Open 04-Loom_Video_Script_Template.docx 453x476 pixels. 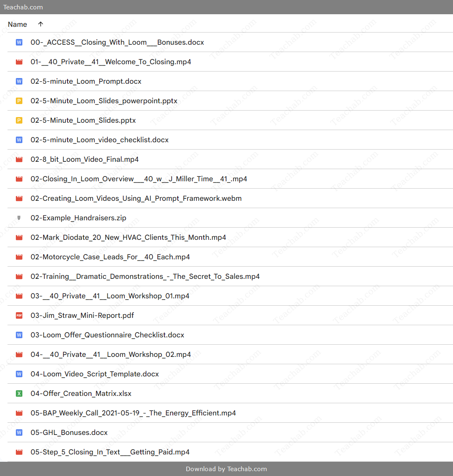(94, 374)
